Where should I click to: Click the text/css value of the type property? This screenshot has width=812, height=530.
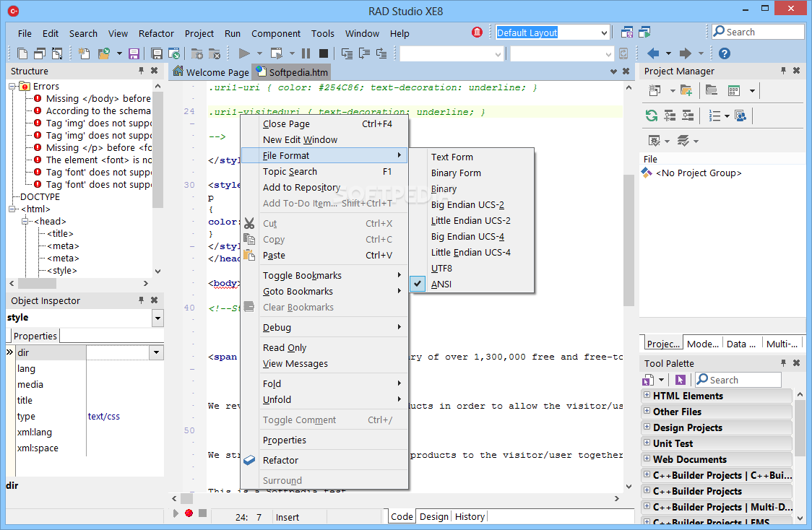coord(103,416)
